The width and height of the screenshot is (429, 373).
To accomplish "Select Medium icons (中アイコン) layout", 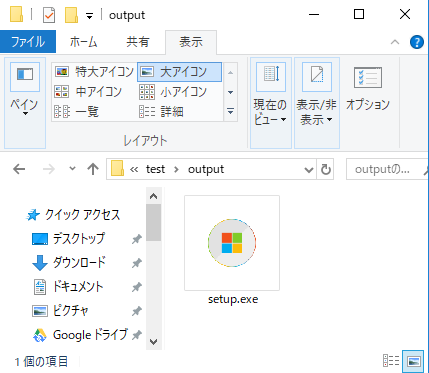I will click(89, 92).
